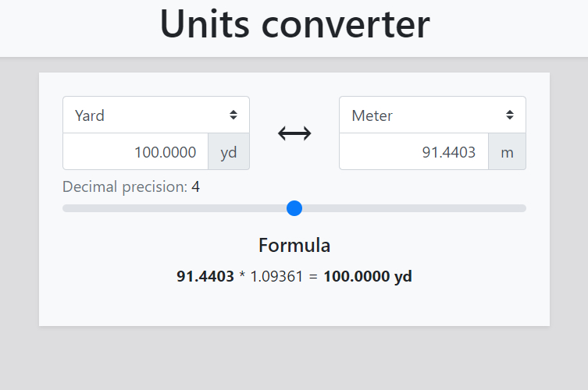Click the caret arrows on Yard selector

click(233, 115)
